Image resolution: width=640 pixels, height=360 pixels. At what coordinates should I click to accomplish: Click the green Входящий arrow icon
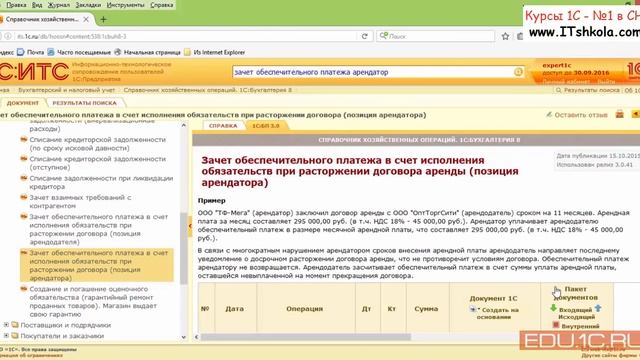pos(553,308)
